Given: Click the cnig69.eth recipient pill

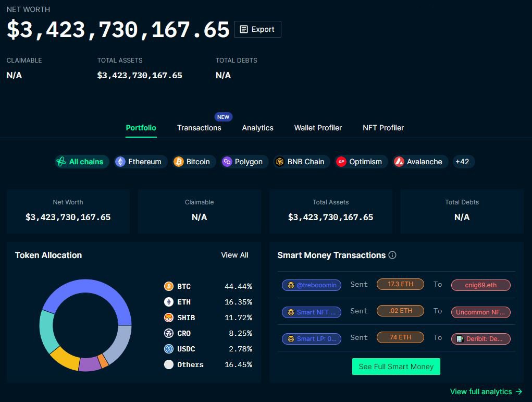Looking at the screenshot, I should [480, 285].
